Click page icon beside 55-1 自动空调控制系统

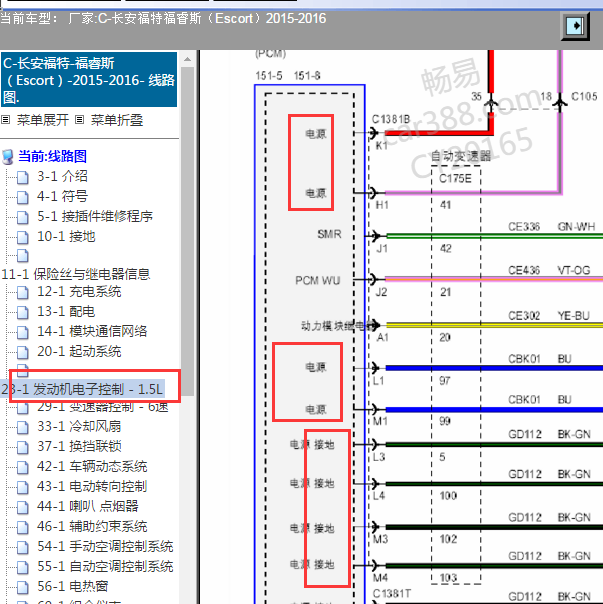click(x=23, y=568)
